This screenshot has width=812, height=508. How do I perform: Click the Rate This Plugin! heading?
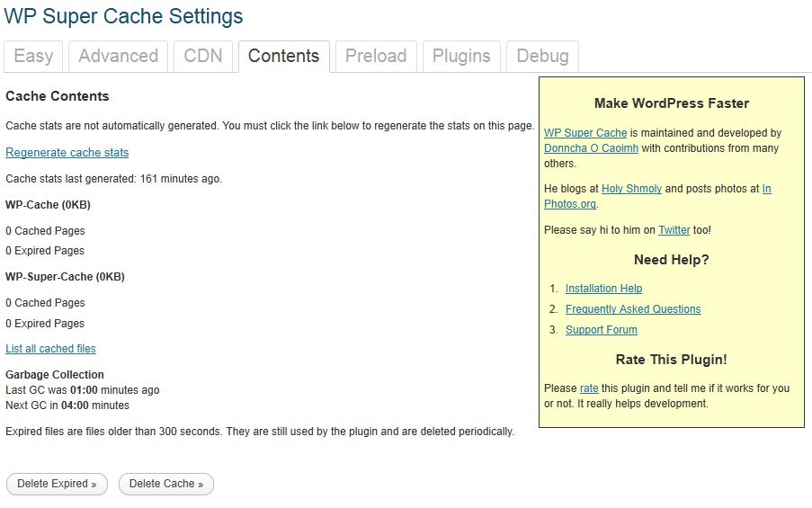point(672,360)
